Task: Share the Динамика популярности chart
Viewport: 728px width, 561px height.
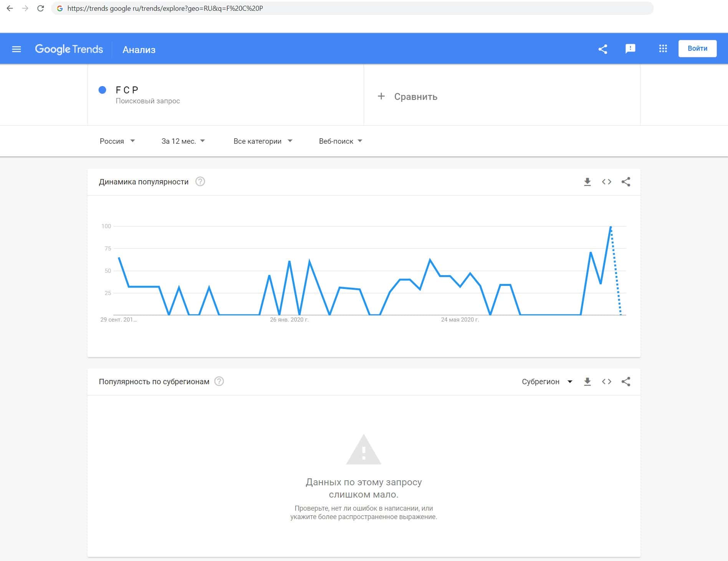Action: point(626,182)
